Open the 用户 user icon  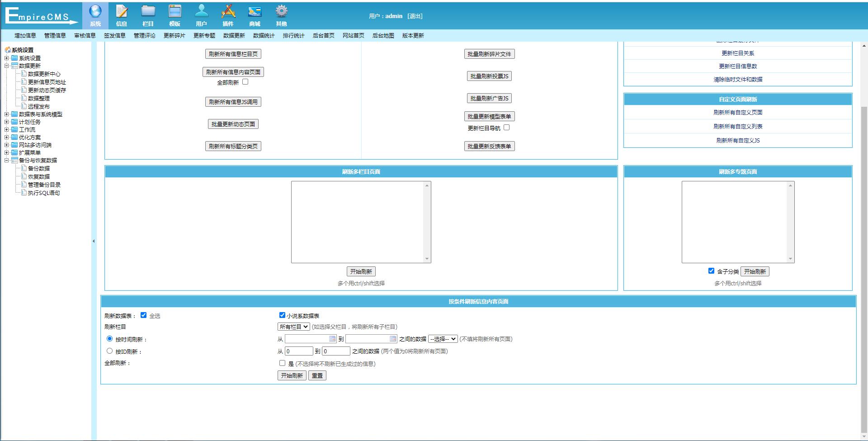(201, 11)
